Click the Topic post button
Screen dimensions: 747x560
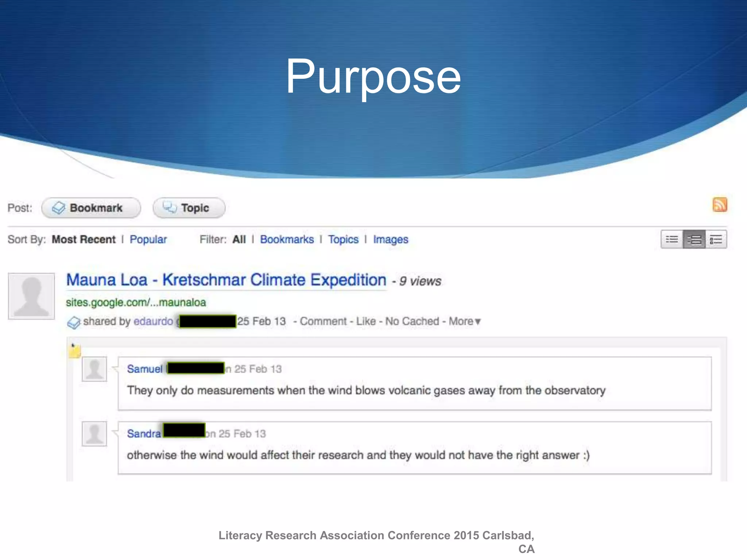coord(189,208)
